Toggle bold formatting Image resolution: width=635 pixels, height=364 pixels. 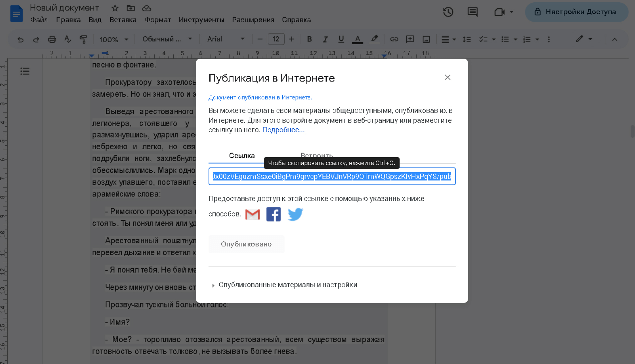(309, 39)
